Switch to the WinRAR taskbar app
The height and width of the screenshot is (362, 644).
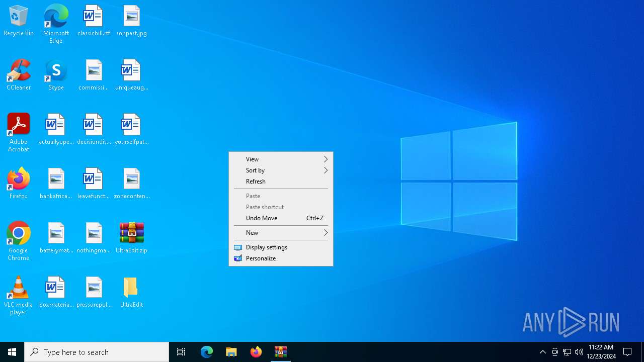[x=281, y=352]
